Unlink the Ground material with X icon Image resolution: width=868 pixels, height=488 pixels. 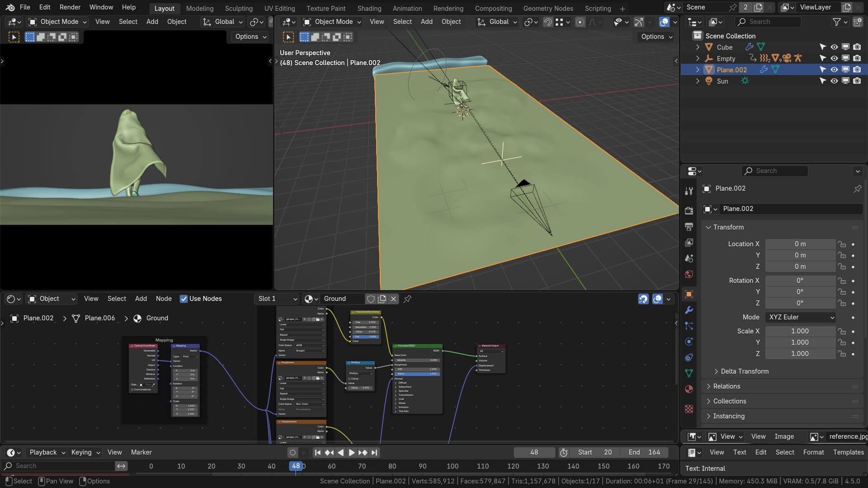[393, 299]
